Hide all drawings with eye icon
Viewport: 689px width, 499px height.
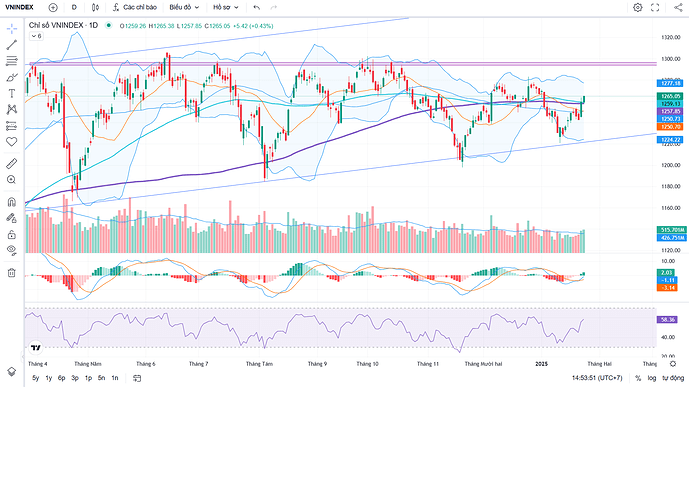[11, 249]
